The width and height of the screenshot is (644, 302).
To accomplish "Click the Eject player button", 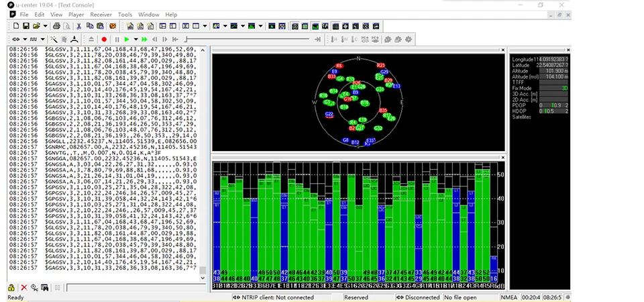I will click(x=92, y=40).
